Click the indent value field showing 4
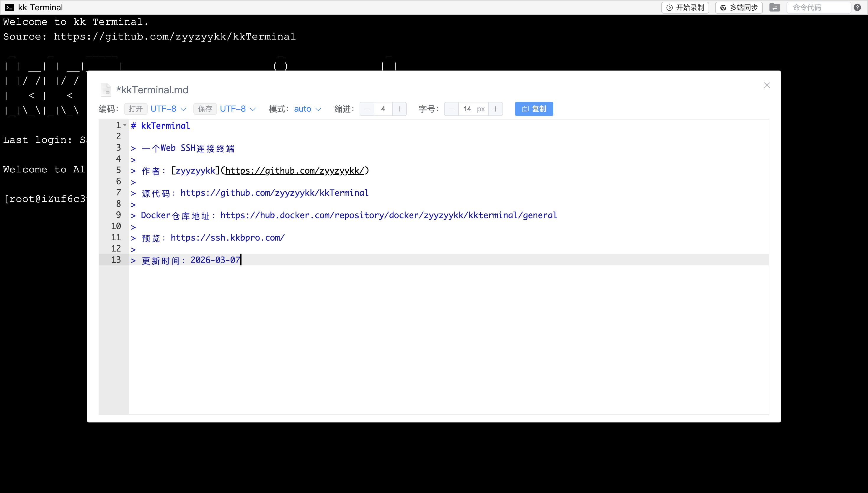This screenshot has height=493, width=868. [383, 109]
